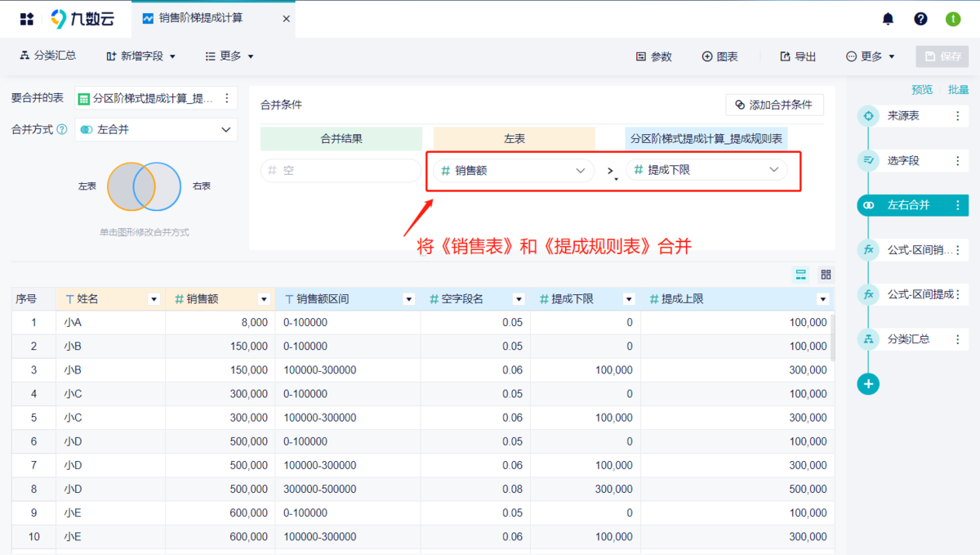This screenshot has width=980, height=555.
Task: Select the 500,000 提成上限 cell
Action: [737, 490]
